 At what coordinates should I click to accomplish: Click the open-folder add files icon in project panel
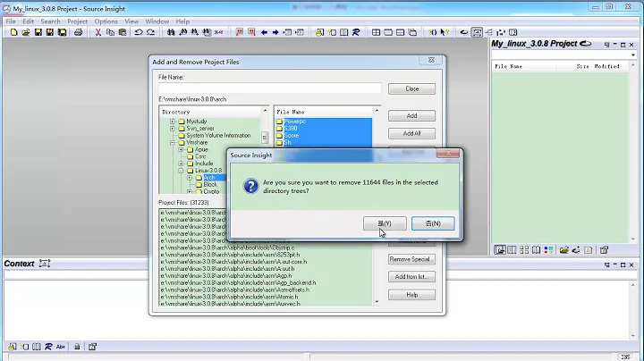click(563, 250)
